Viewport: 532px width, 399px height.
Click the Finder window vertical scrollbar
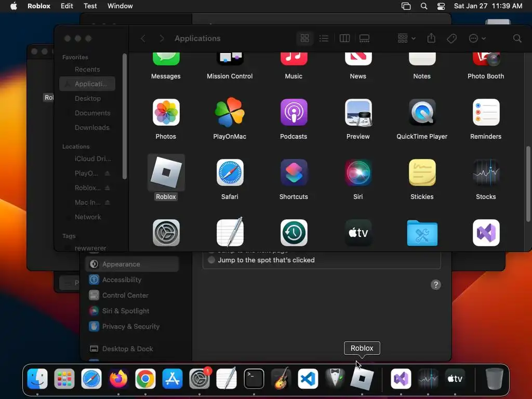[528, 184]
